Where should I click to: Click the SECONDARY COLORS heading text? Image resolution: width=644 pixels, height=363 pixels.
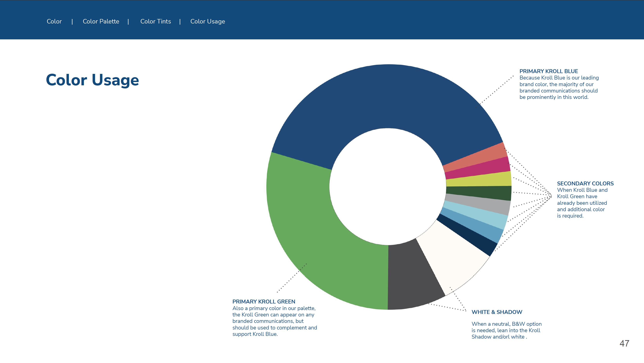tap(585, 183)
